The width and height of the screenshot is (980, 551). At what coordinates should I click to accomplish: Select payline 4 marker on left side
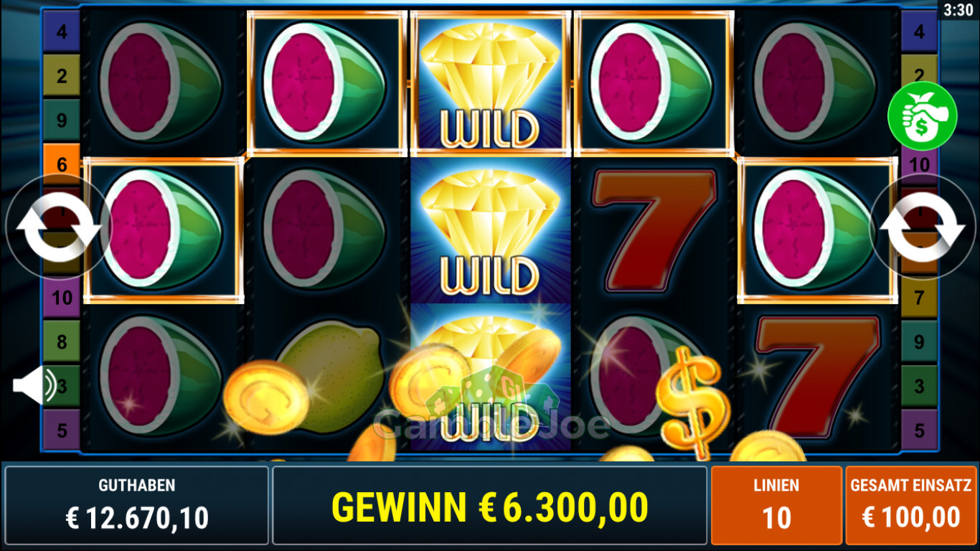[62, 32]
